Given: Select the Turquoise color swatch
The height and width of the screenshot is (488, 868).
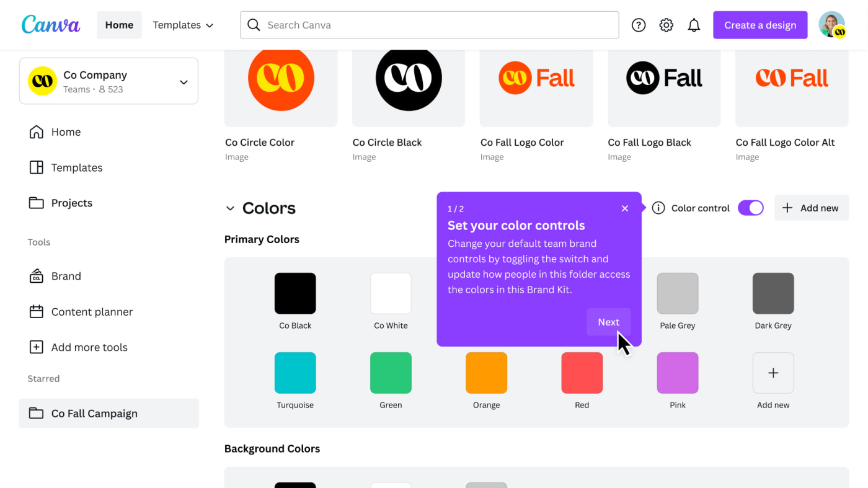Looking at the screenshot, I should [295, 373].
